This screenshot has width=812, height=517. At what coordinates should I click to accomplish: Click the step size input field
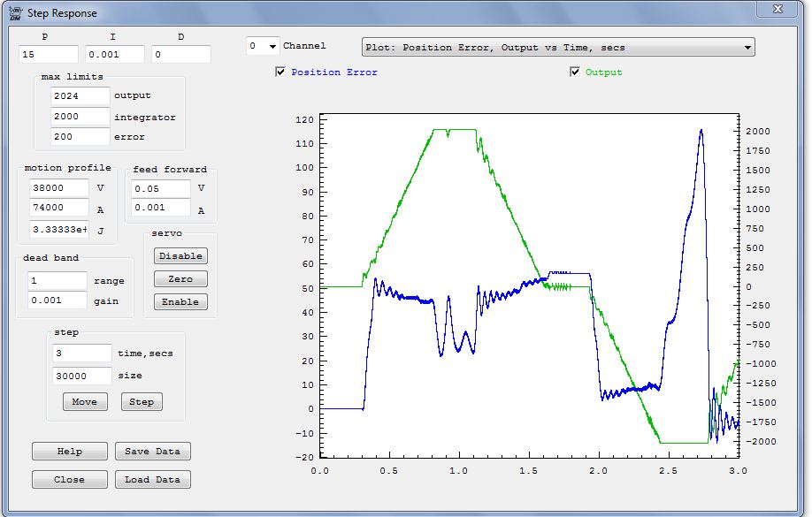point(81,376)
